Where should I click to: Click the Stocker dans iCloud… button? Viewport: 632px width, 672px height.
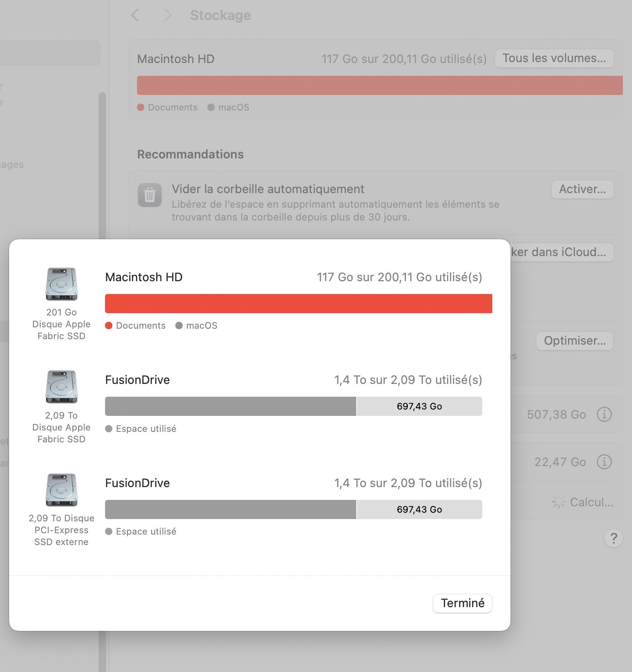(562, 252)
